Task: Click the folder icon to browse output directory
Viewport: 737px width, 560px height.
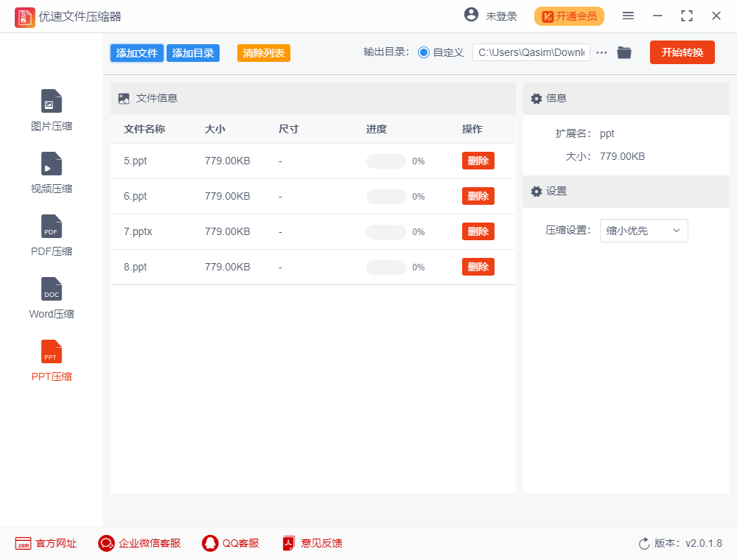Action: point(624,52)
